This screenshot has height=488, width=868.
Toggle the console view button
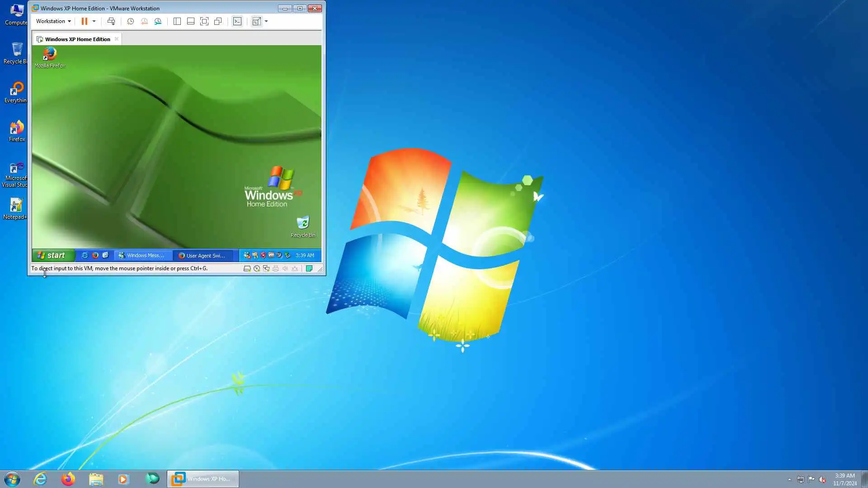[237, 21]
